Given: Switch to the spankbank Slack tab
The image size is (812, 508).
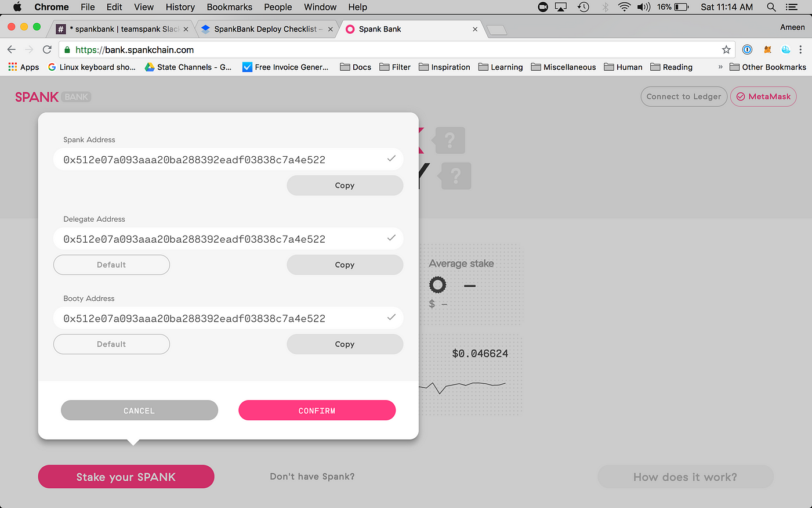Looking at the screenshot, I should (x=122, y=29).
